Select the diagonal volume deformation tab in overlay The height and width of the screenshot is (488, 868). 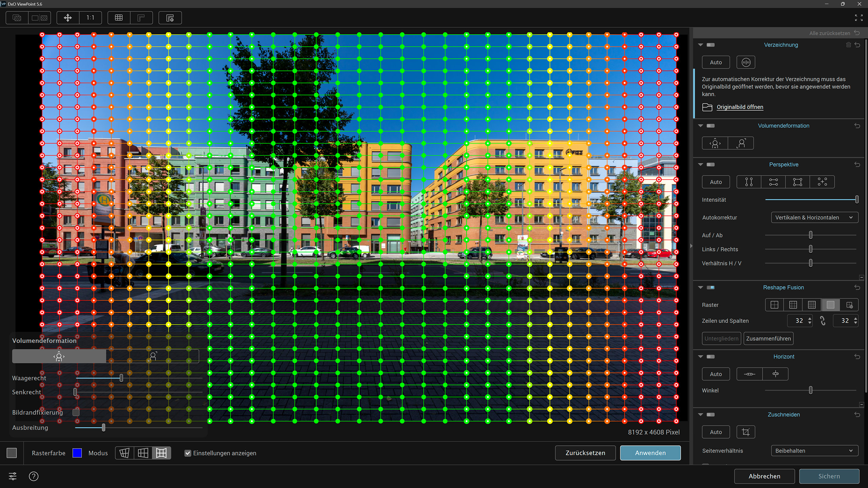point(153,356)
